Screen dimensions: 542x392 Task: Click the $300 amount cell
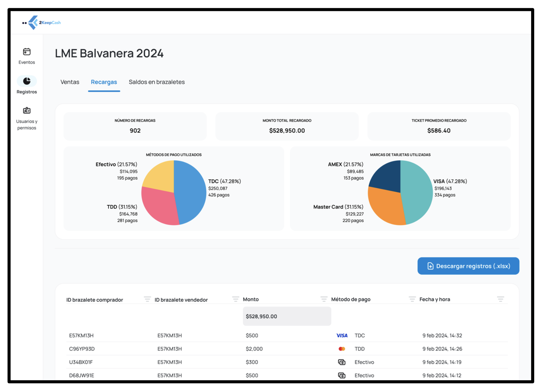click(x=252, y=362)
